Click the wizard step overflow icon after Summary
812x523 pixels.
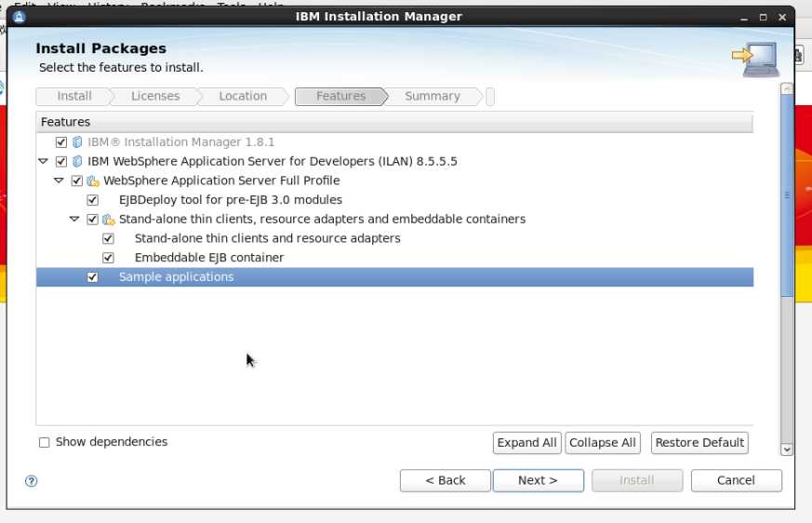(x=490, y=97)
